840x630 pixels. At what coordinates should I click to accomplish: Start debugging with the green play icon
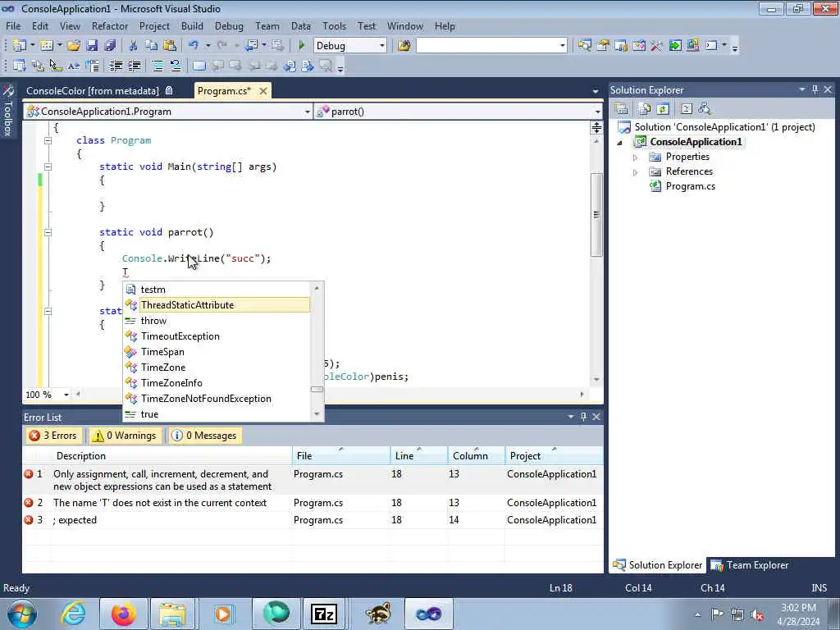[302, 46]
